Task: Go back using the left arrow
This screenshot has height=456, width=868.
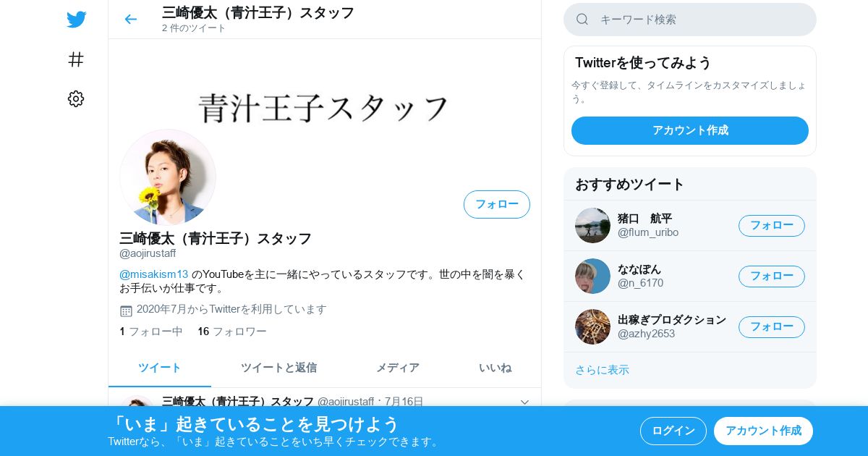Action: [x=130, y=20]
